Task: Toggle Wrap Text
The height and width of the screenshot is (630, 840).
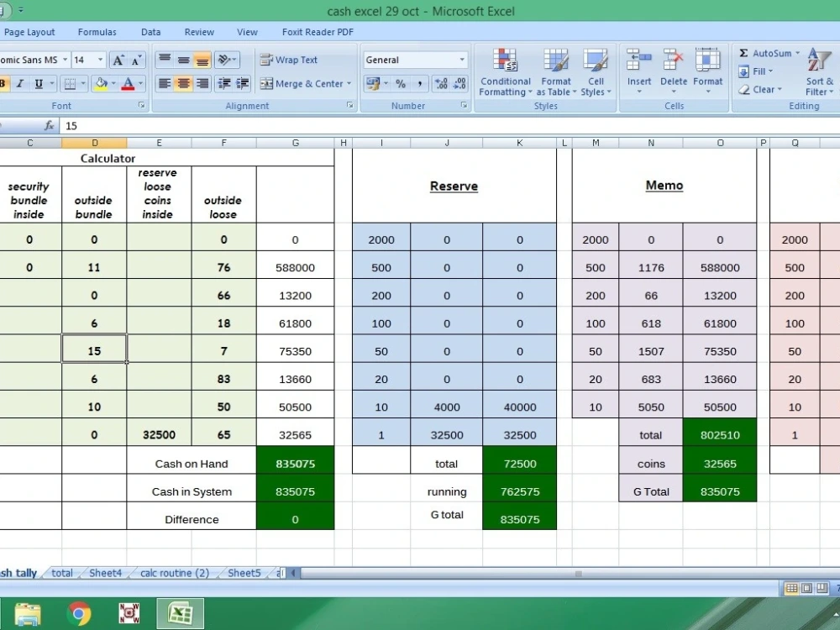Action: [x=289, y=60]
